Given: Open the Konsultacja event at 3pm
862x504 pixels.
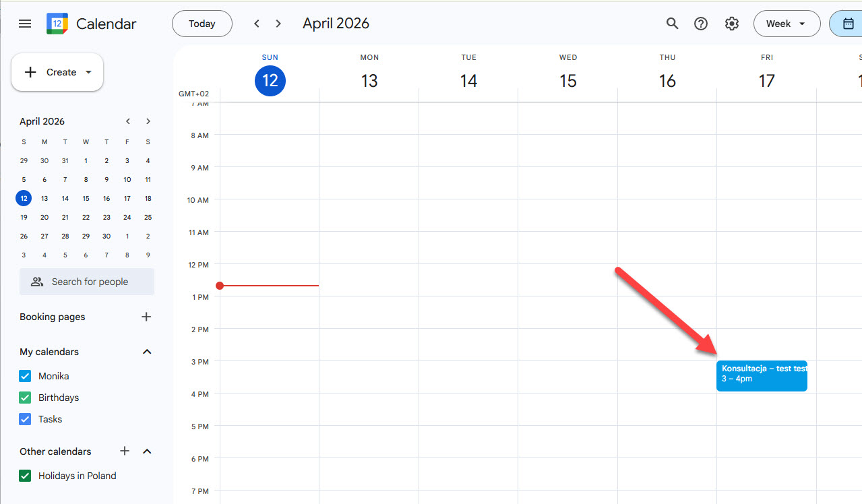Looking at the screenshot, I should coord(762,375).
